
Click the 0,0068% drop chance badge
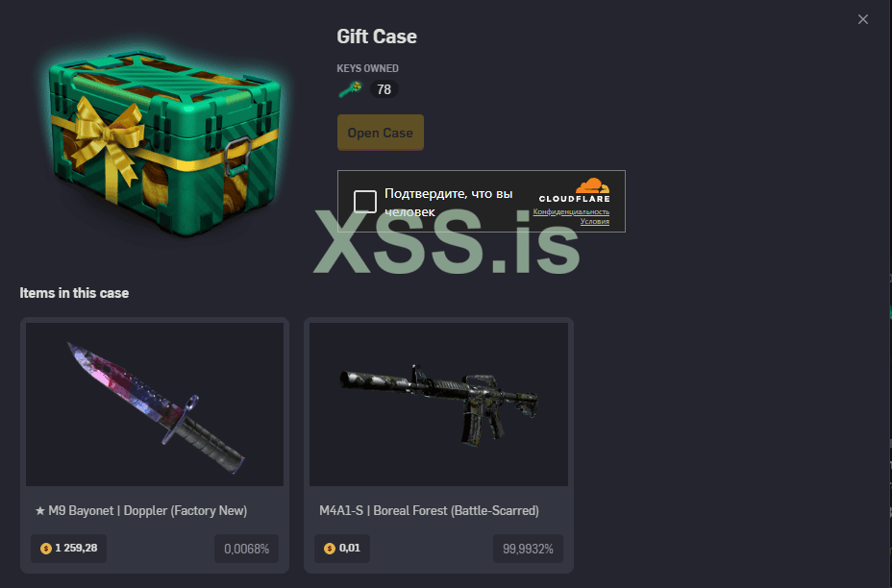click(x=246, y=549)
